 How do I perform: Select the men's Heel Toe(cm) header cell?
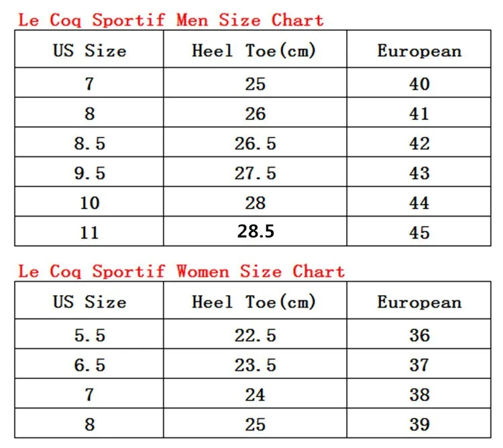(x=255, y=49)
